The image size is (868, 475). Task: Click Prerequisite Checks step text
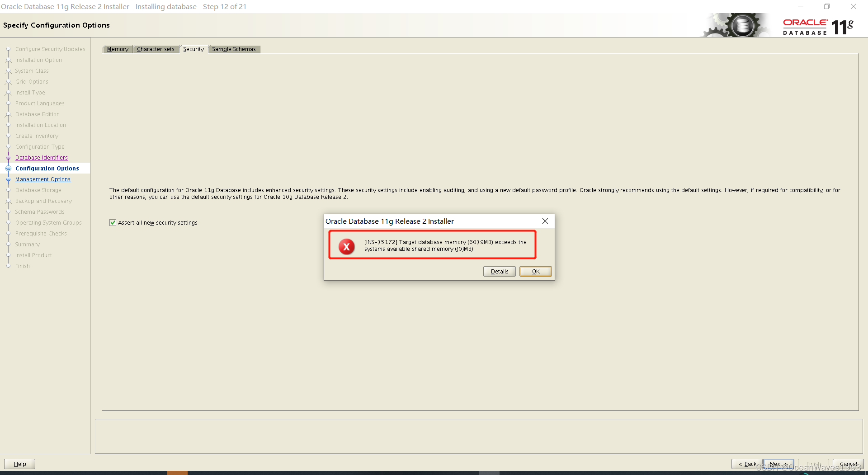click(41, 234)
